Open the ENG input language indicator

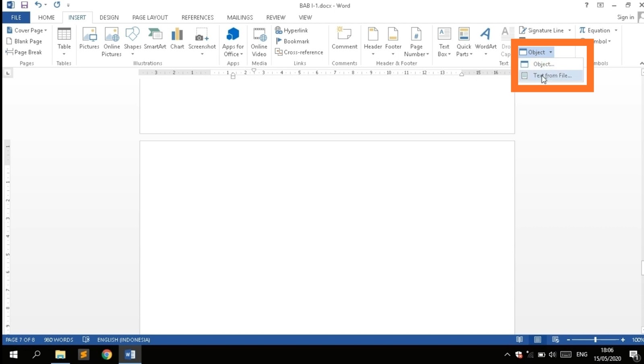[582, 354]
